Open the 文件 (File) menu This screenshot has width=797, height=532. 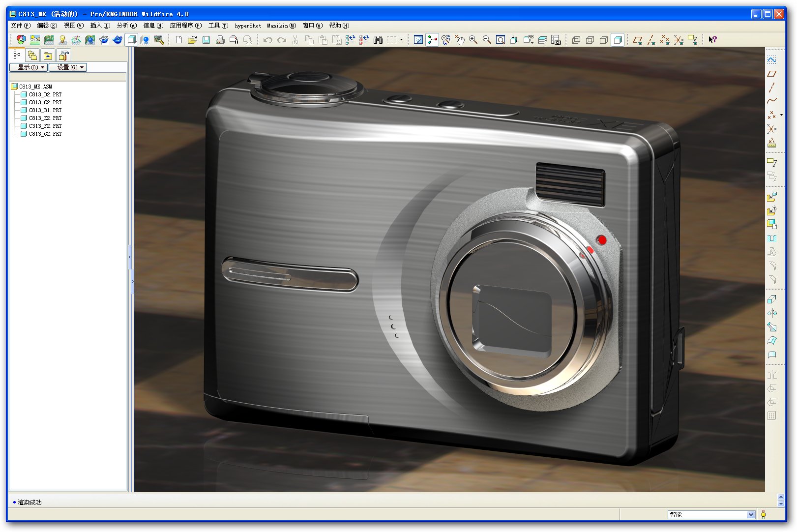20,26
